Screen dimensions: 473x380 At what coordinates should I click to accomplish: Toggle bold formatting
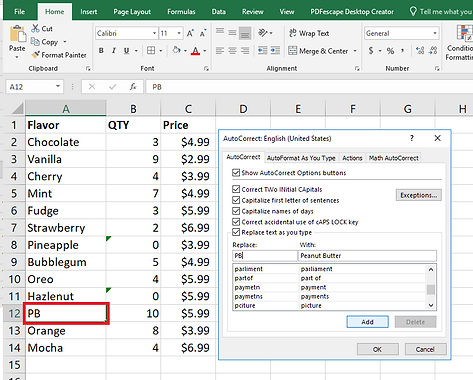[101, 51]
